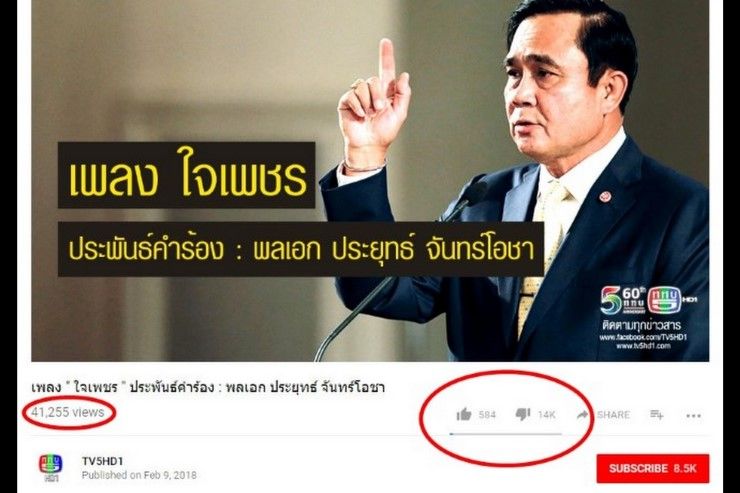Click the thumbs up like icon
The image size is (740, 493).
[464, 414]
